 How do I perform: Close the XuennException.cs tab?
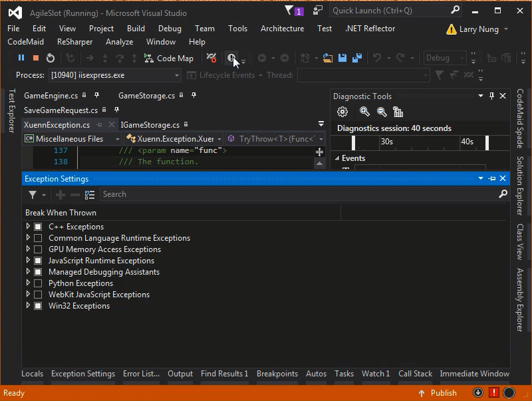111,125
